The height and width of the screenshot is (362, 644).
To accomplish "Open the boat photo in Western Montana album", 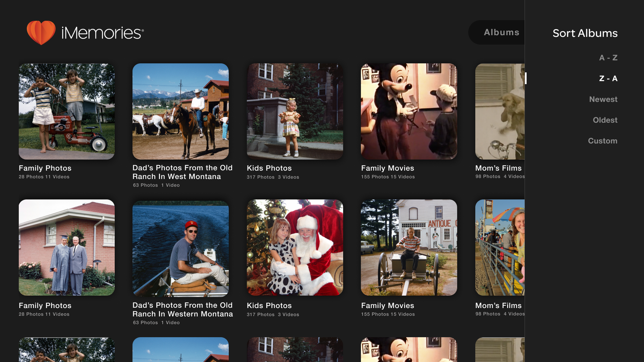I will point(180,248).
